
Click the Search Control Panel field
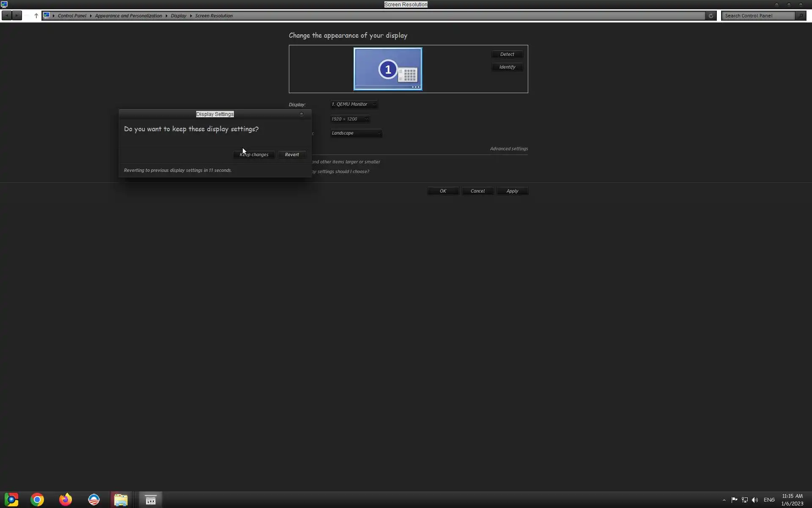[x=758, y=16]
